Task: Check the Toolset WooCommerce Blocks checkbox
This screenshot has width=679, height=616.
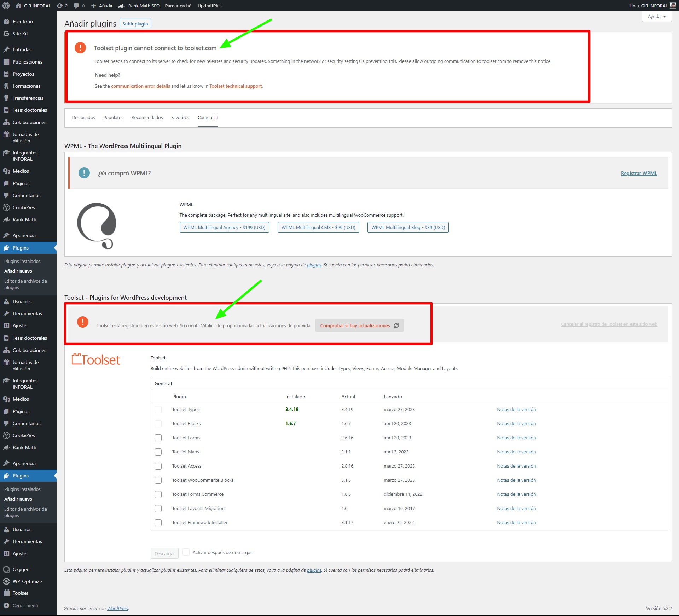Action: 158,480
